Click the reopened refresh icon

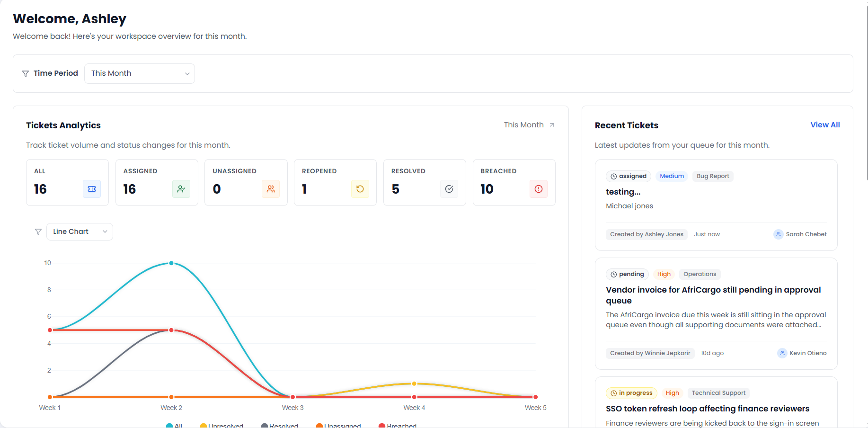(360, 189)
